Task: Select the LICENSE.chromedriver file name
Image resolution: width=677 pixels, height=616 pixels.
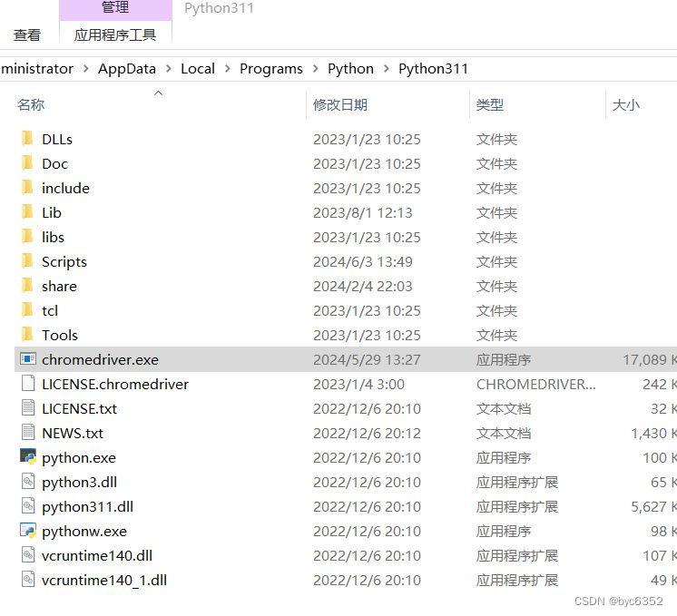Action: coord(115,384)
